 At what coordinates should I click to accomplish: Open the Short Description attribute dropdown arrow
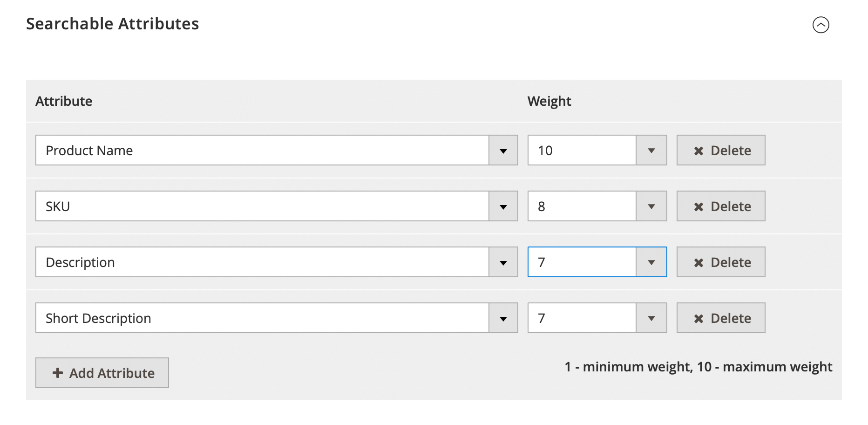[x=503, y=318]
